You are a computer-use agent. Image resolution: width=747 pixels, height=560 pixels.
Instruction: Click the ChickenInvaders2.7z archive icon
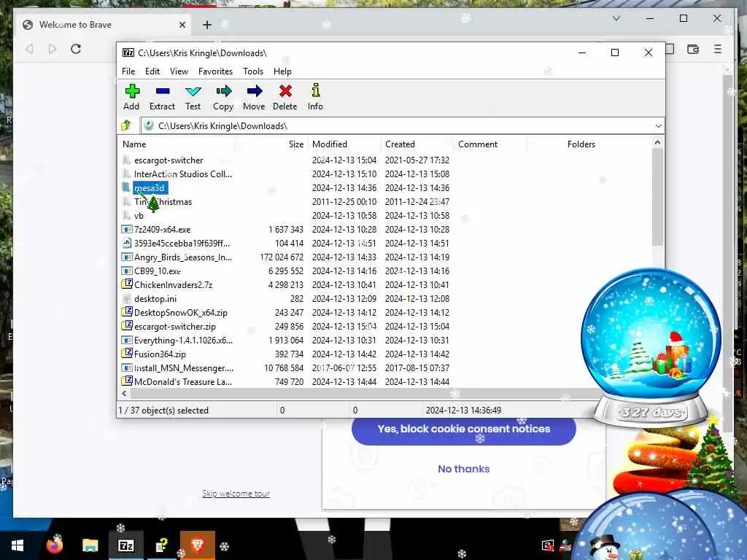click(x=127, y=284)
